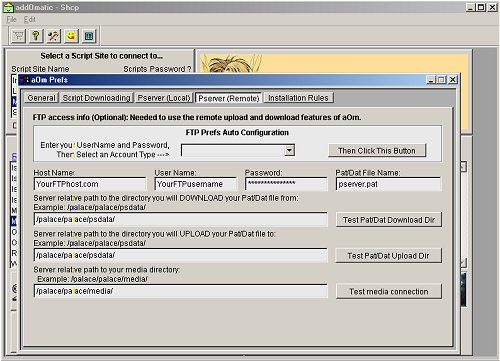Maximize the addOmatic main window
The height and width of the screenshot is (361, 500).
[x=481, y=7]
